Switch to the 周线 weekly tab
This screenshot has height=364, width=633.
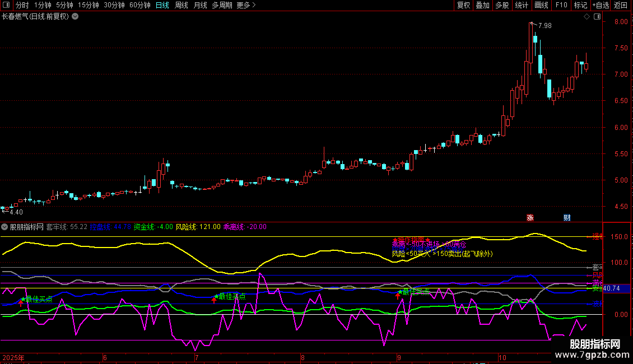point(181,5)
